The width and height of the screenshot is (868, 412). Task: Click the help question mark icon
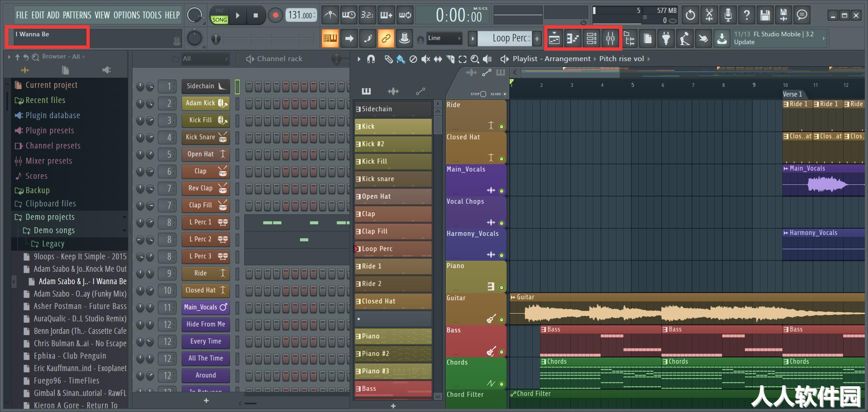click(x=747, y=15)
